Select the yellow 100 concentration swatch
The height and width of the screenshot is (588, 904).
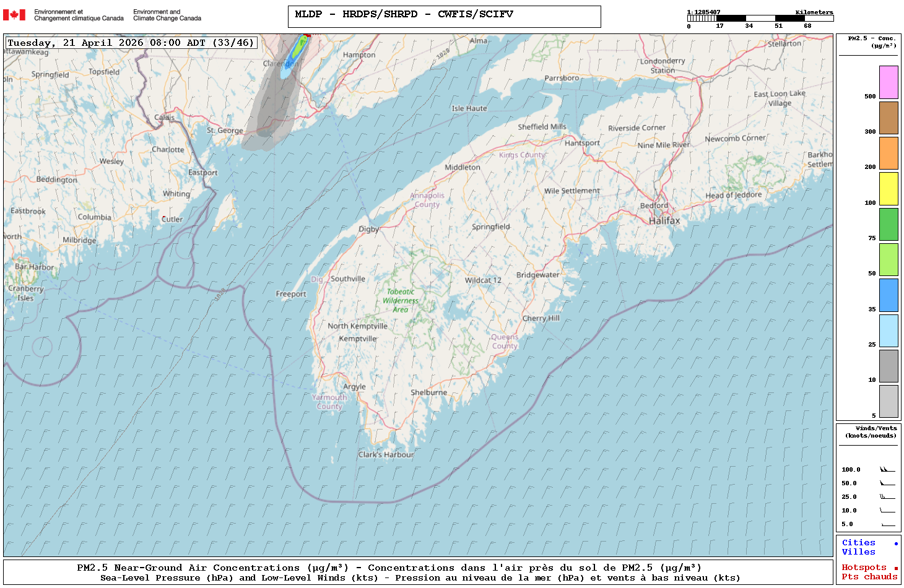(x=889, y=189)
